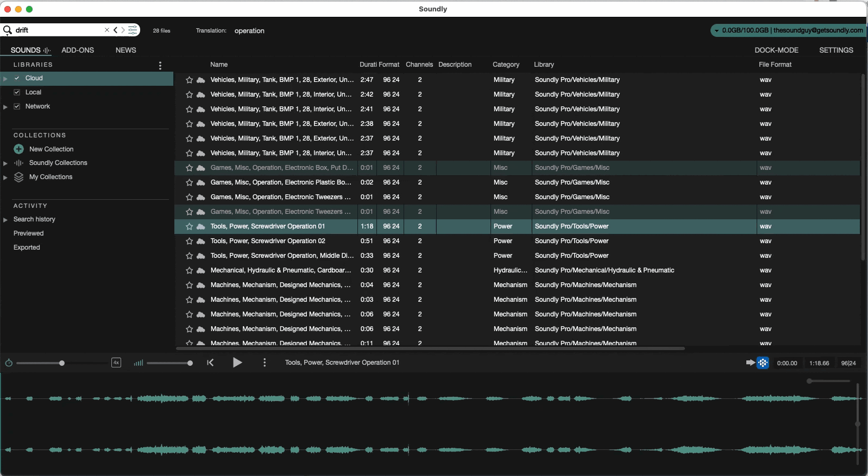Open the account storage dropdown
This screenshot has width=868, height=476.
click(x=717, y=30)
